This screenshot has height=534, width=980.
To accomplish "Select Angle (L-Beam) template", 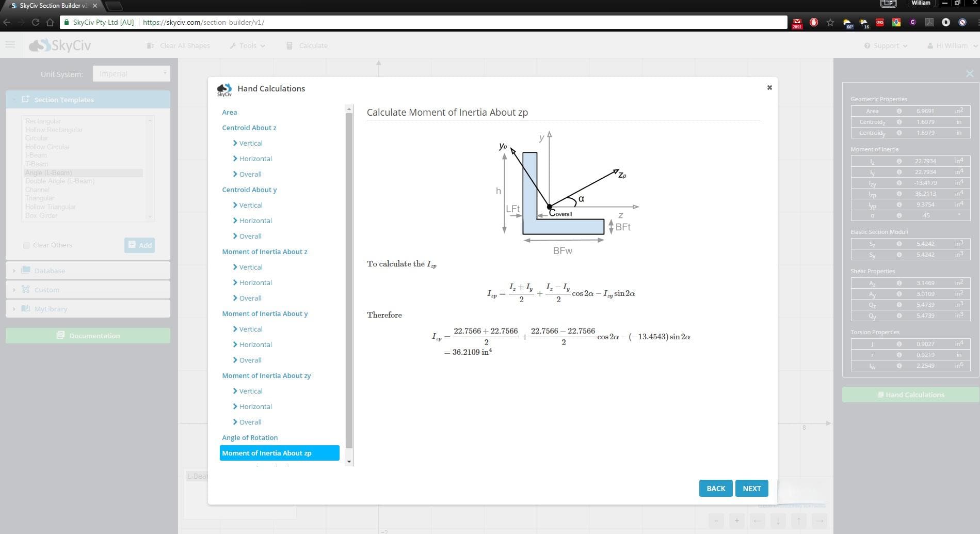I will 83,172.
